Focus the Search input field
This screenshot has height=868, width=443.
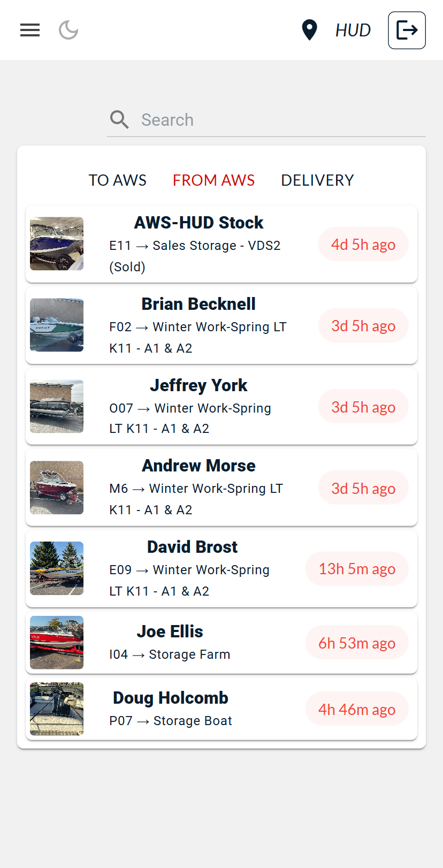(278, 120)
